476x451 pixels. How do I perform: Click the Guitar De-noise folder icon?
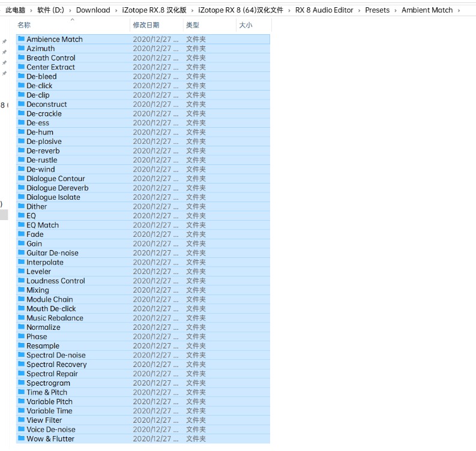click(x=21, y=252)
